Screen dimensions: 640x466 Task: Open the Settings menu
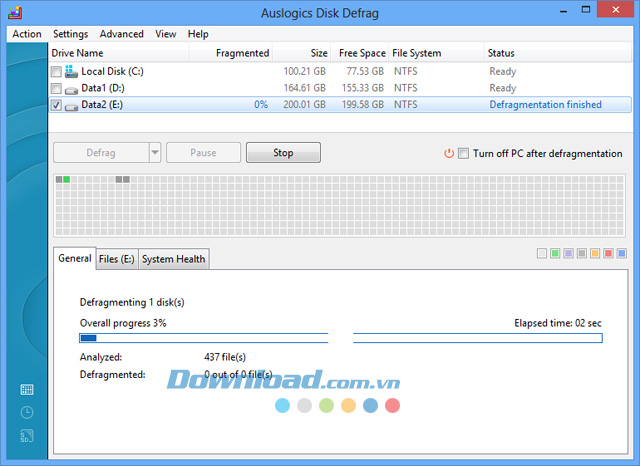(71, 34)
